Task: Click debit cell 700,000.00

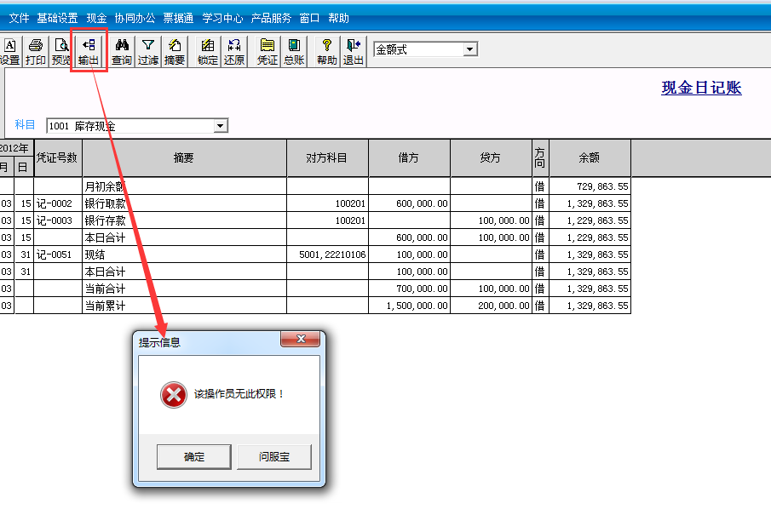Action: point(409,289)
